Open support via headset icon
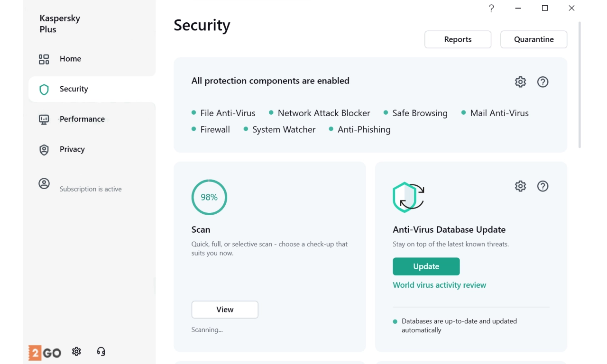This screenshot has width=607, height=364. point(101,352)
